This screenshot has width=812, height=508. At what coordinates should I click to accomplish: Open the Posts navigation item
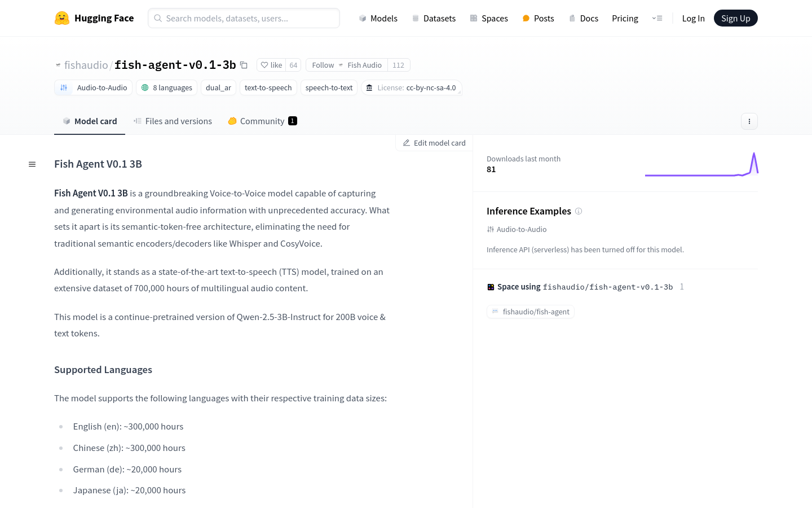click(538, 18)
